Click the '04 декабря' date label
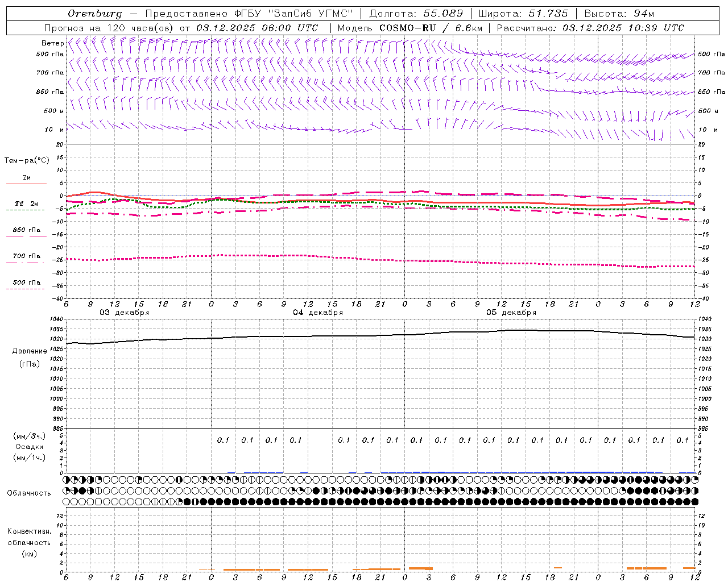728x582 pixels. (318, 313)
